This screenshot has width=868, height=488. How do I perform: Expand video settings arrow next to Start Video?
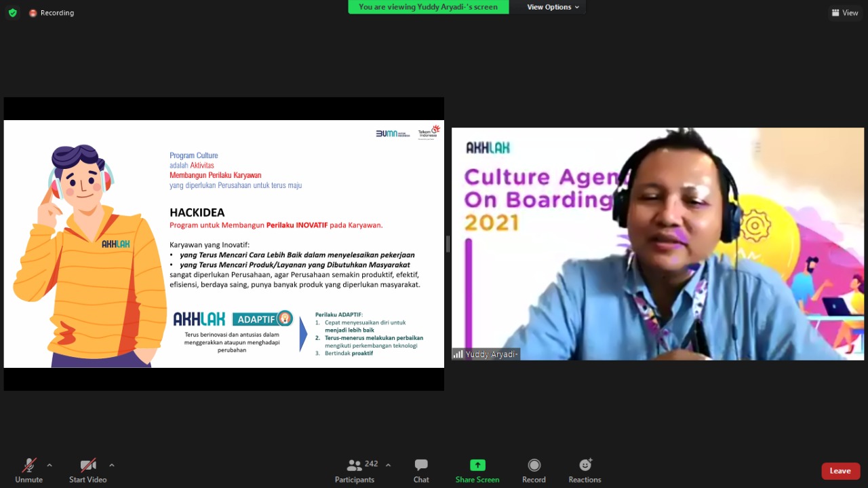point(112,466)
